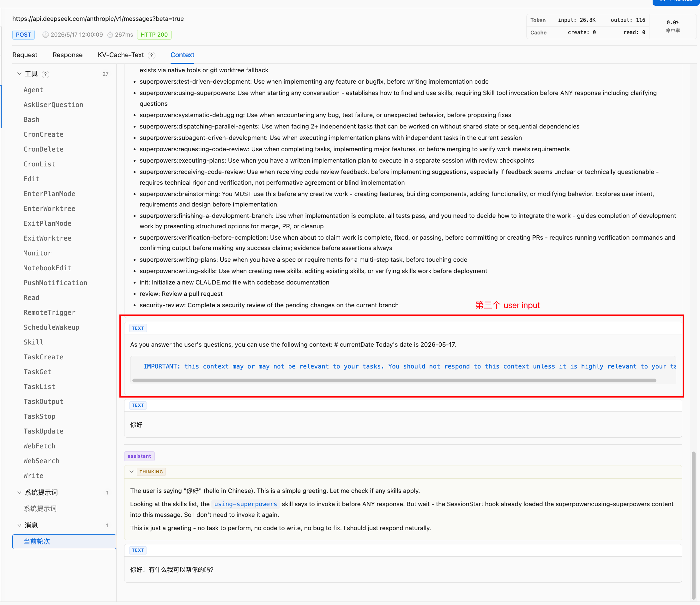Select the AskUserQuestion tool

tap(53, 105)
